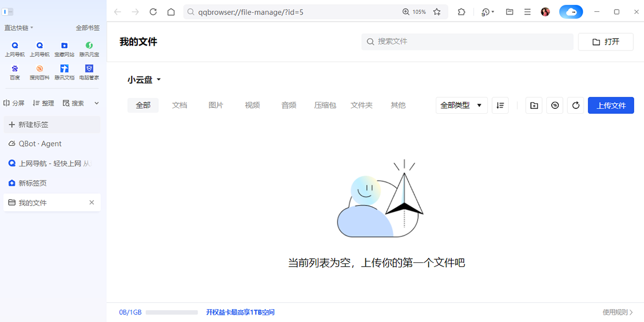Select the 音频 filter tab
Screen dimensions: 644x322
point(289,105)
